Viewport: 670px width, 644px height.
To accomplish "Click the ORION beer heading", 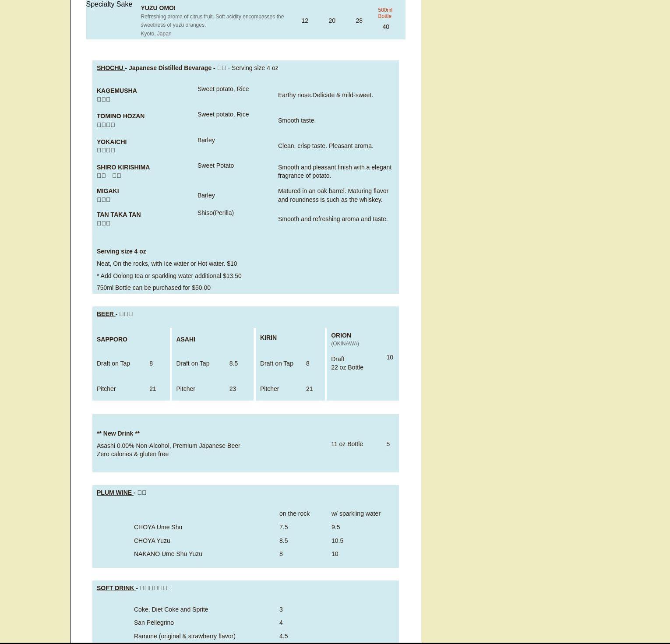I will click(341, 335).
